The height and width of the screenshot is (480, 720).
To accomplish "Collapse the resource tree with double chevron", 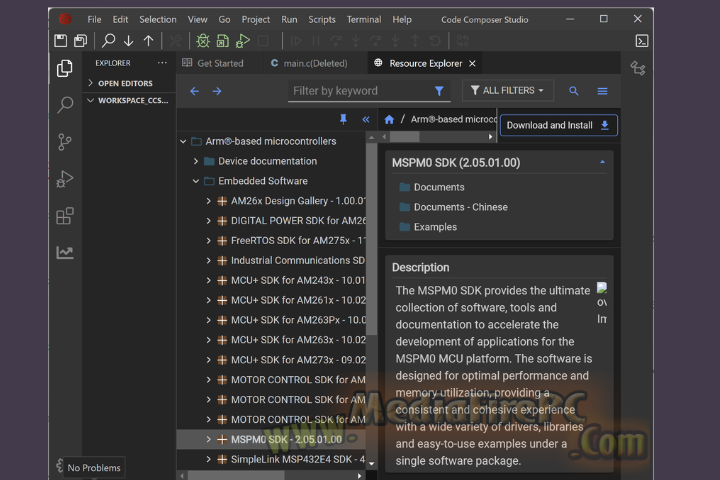I will [366, 119].
